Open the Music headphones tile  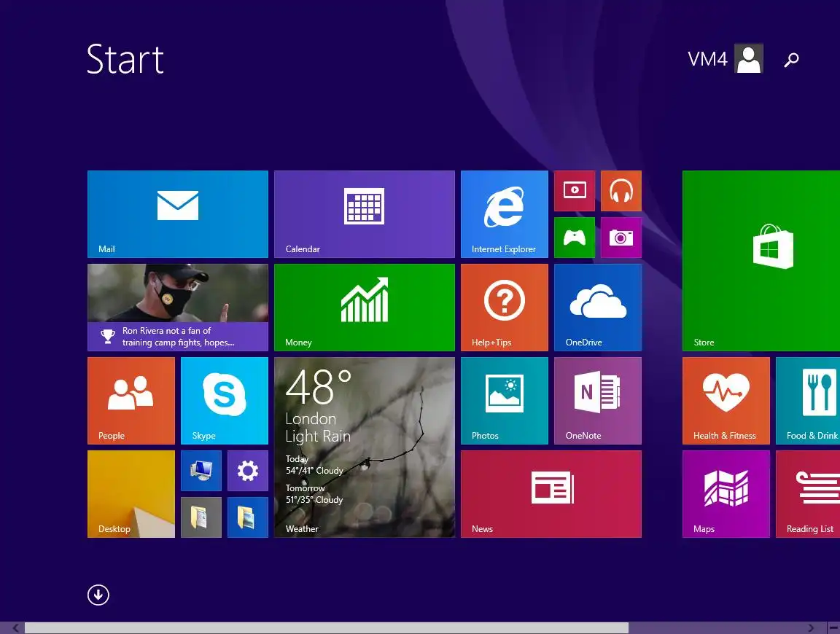click(x=621, y=191)
